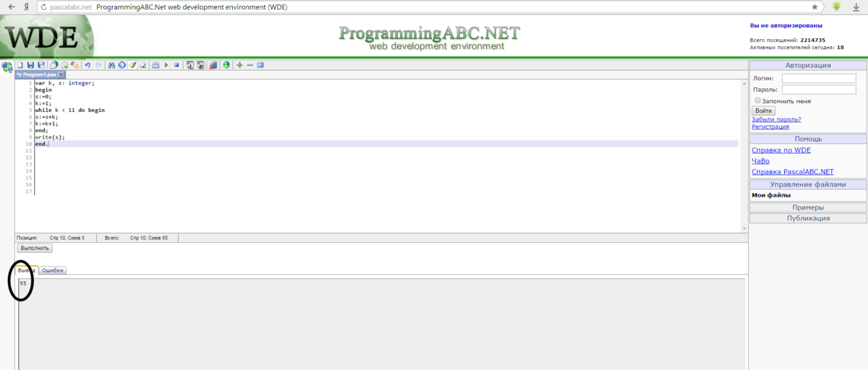868x370 pixels.
Task: Click the redo arrow icon
Action: (x=98, y=65)
